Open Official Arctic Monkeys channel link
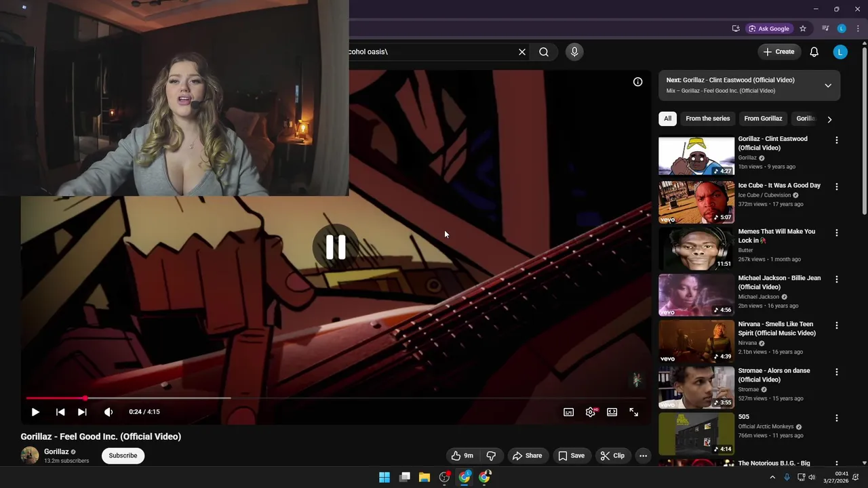 coord(766,427)
